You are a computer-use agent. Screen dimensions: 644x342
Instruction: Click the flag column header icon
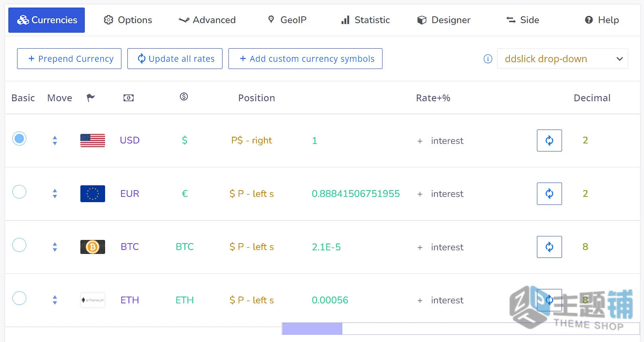tap(91, 98)
